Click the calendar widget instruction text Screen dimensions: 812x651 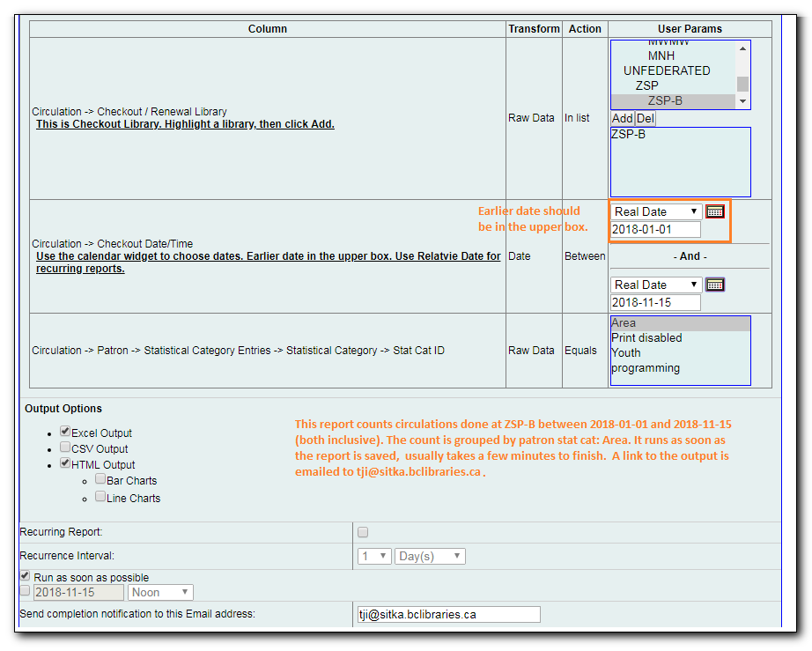point(269,263)
